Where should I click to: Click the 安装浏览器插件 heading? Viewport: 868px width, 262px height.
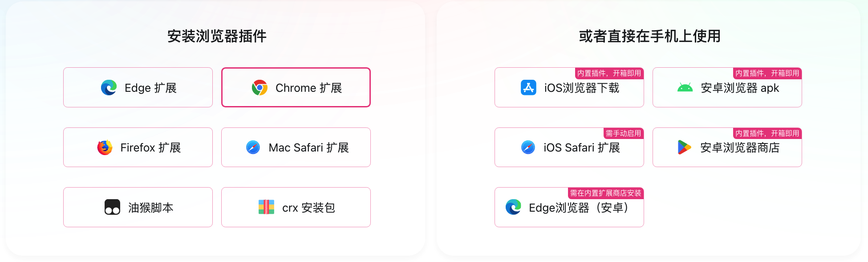point(217,36)
